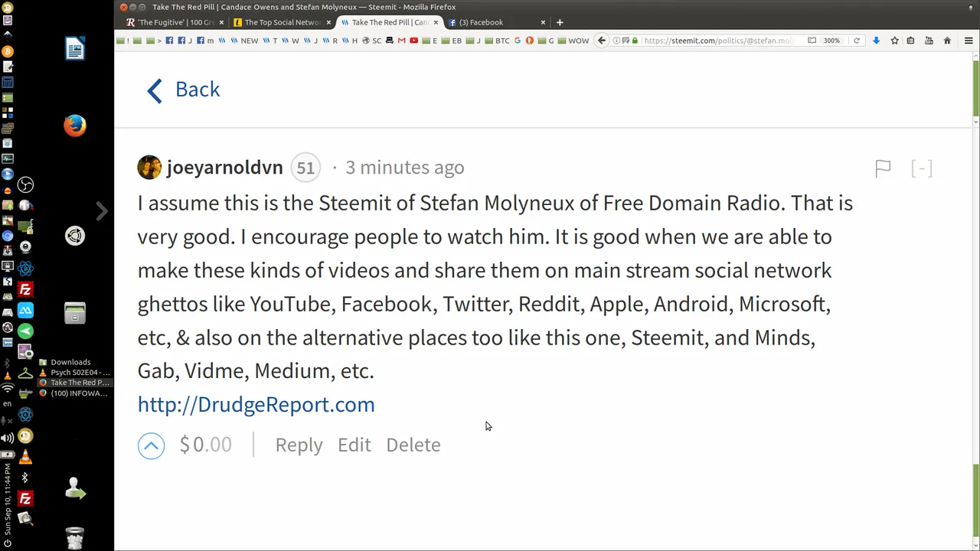Click the steemit.com URL address bar

717,41
